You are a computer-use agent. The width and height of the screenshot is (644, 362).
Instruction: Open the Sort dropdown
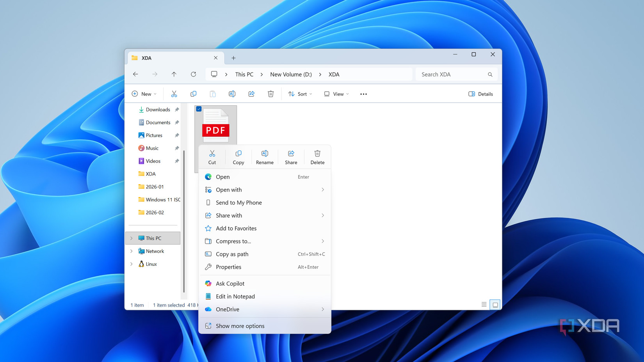coord(300,94)
